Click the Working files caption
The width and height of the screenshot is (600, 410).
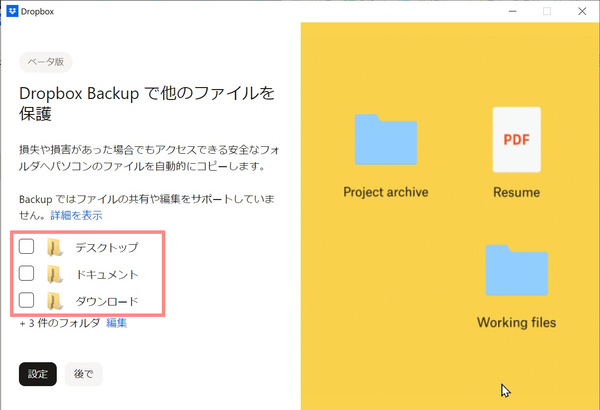[x=517, y=322]
